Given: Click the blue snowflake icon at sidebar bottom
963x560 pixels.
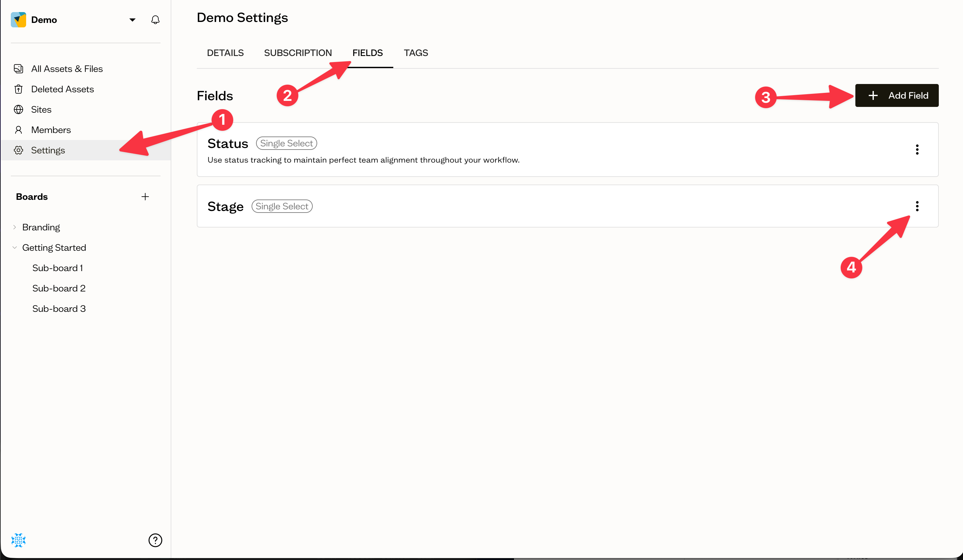Looking at the screenshot, I should (18, 540).
